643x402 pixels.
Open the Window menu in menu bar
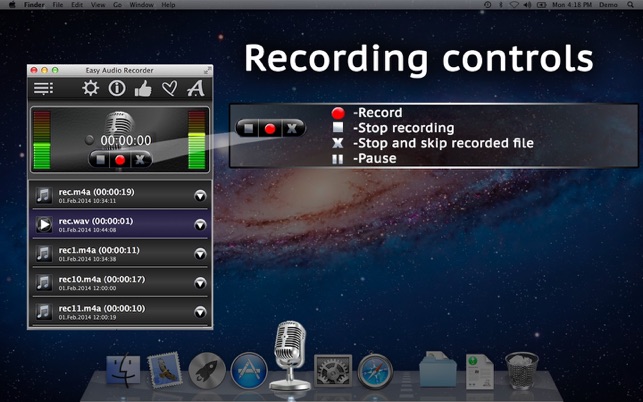tap(141, 5)
